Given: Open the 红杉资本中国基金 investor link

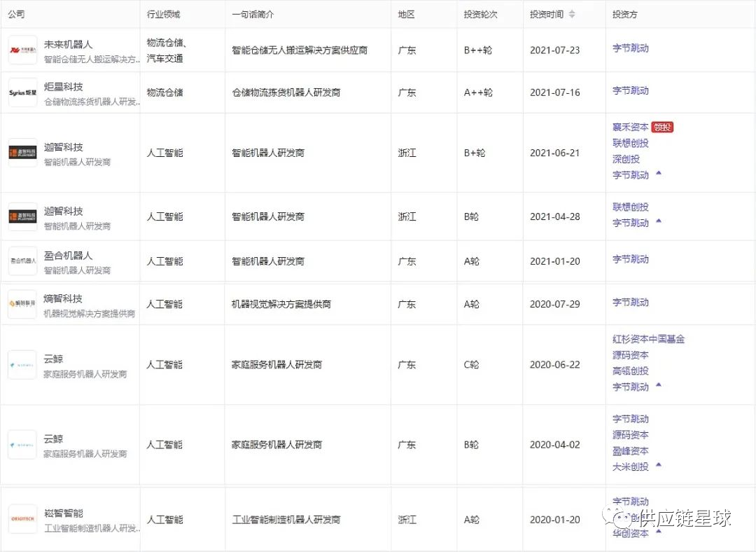Looking at the screenshot, I should point(648,339).
